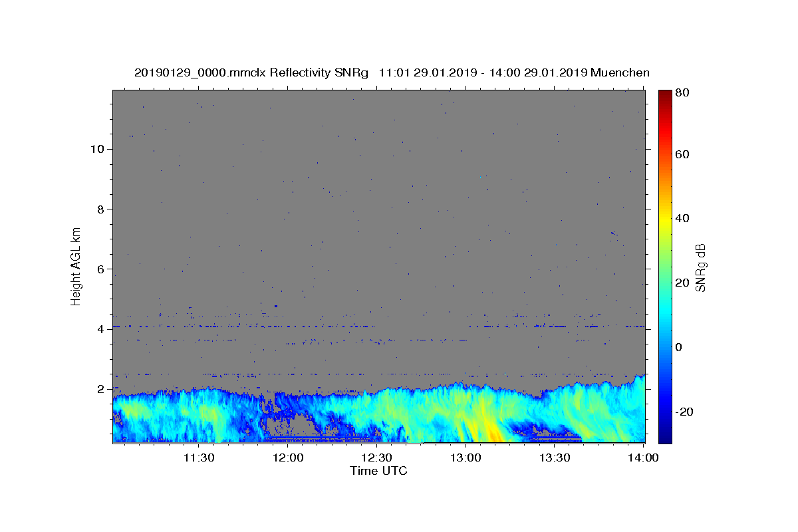Click the 12:30 time tick label
Screen dimensions: 798x532
pos(377,458)
